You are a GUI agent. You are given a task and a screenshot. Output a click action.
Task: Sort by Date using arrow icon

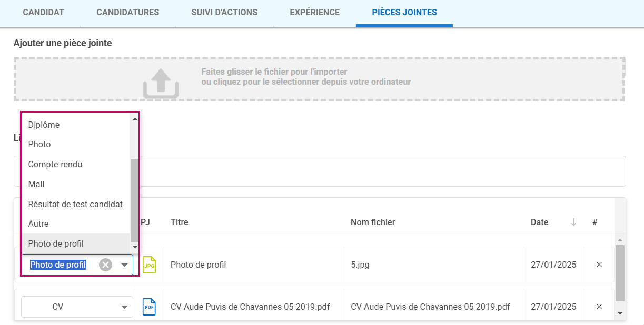pyautogui.click(x=573, y=222)
